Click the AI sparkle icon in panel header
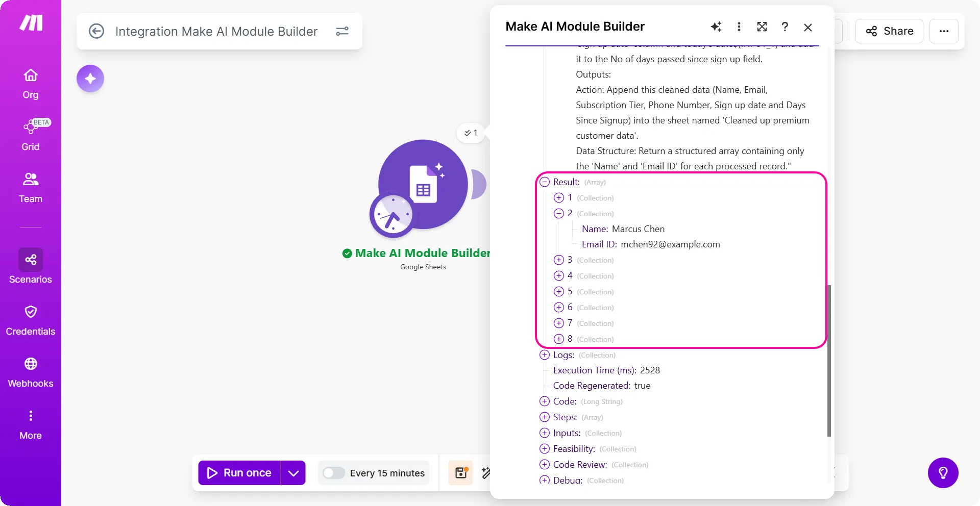 pos(716,27)
